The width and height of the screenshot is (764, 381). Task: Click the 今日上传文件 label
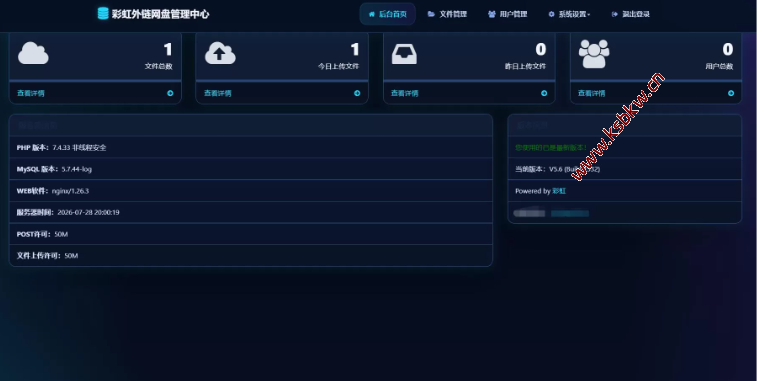coord(339,66)
